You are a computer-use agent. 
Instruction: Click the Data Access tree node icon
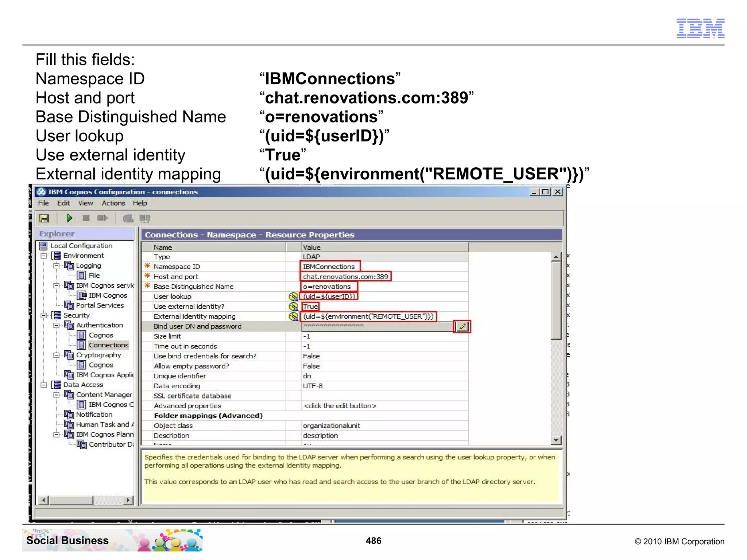[x=56, y=385]
